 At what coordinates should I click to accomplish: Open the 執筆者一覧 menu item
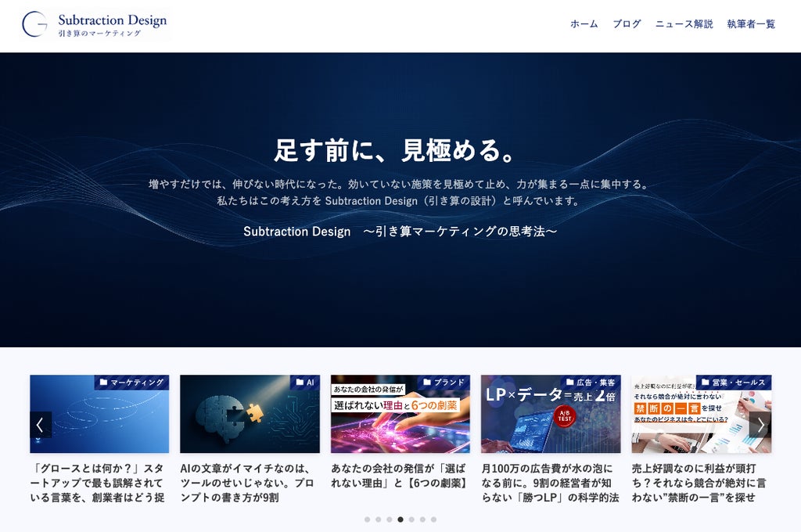[x=751, y=24]
